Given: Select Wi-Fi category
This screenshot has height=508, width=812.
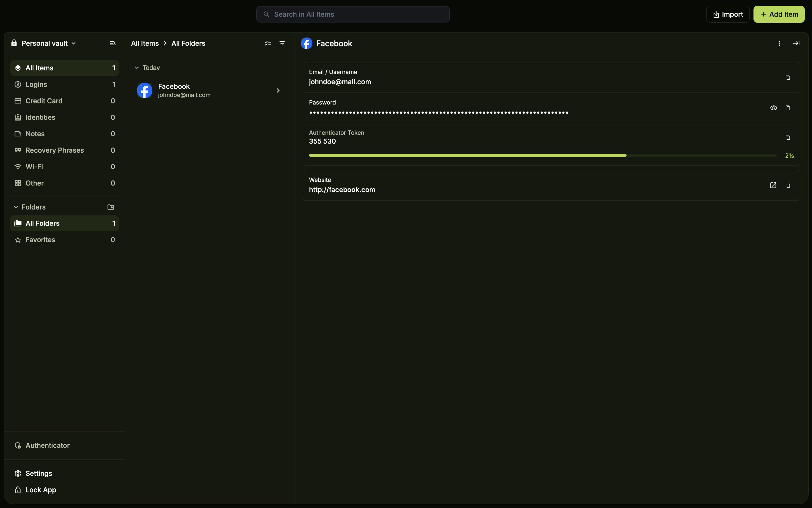Looking at the screenshot, I should point(65,167).
